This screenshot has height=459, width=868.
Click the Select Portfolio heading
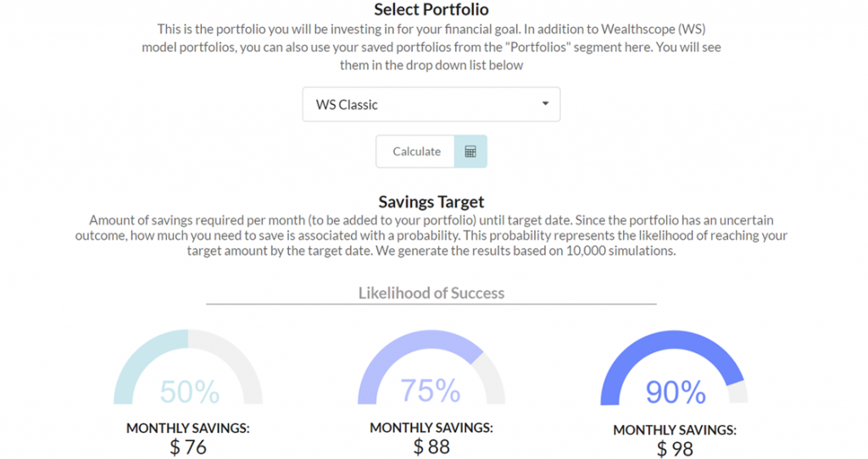click(x=431, y=9)
